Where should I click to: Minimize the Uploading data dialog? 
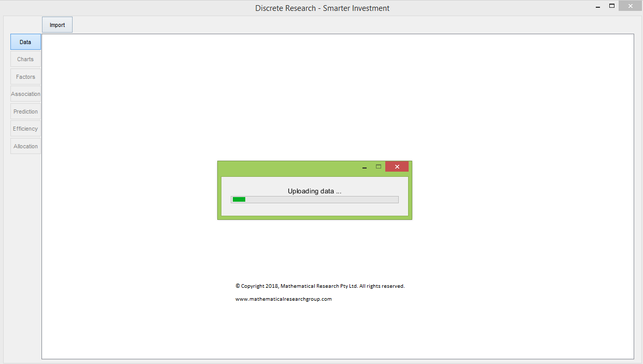point(365,167)
